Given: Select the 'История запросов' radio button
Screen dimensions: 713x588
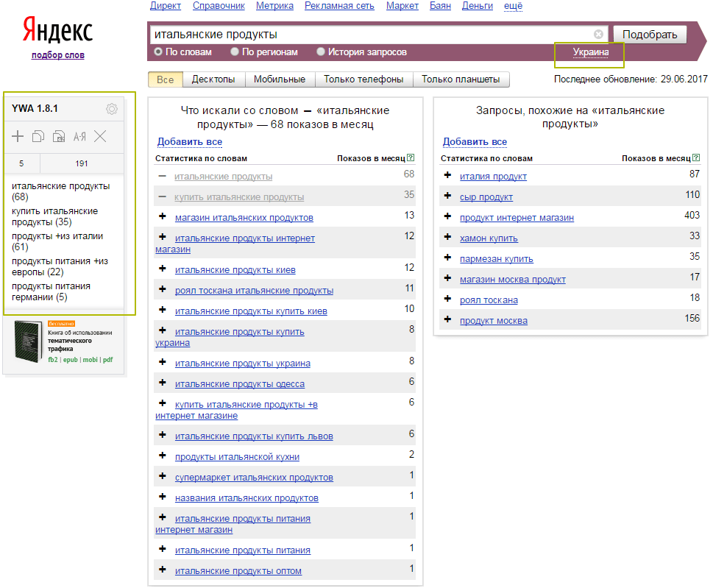Looking at the screenshot, I should point(321,52).
